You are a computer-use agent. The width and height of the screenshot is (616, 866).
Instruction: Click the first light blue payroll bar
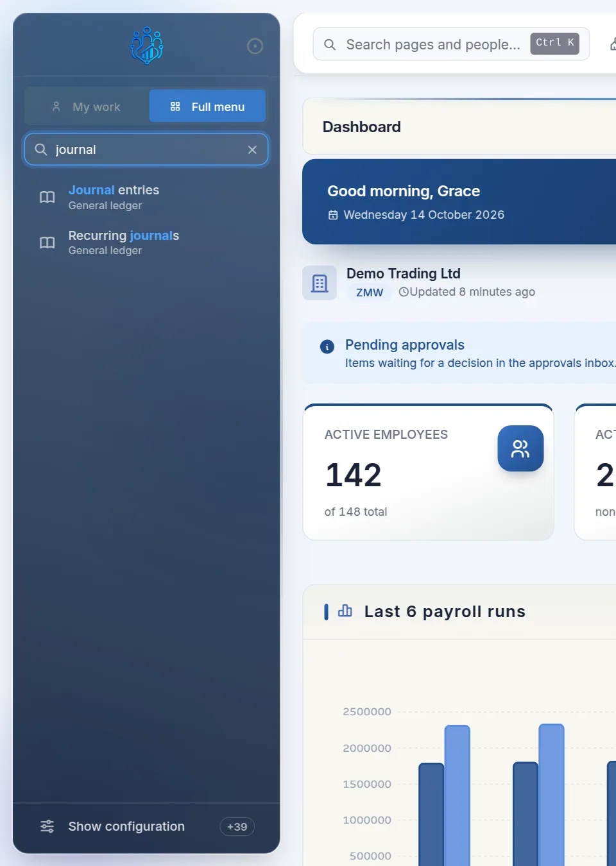[458, 795]
